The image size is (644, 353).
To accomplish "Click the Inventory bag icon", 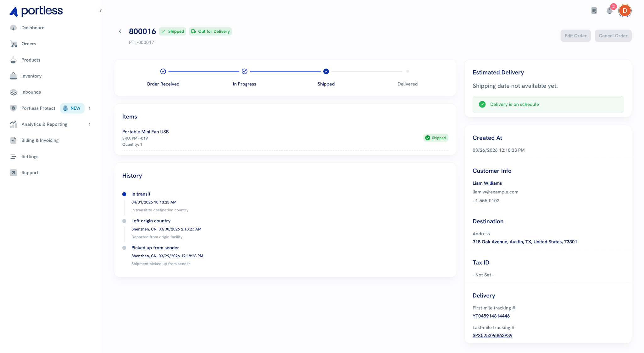I will (x=13, y=76).
